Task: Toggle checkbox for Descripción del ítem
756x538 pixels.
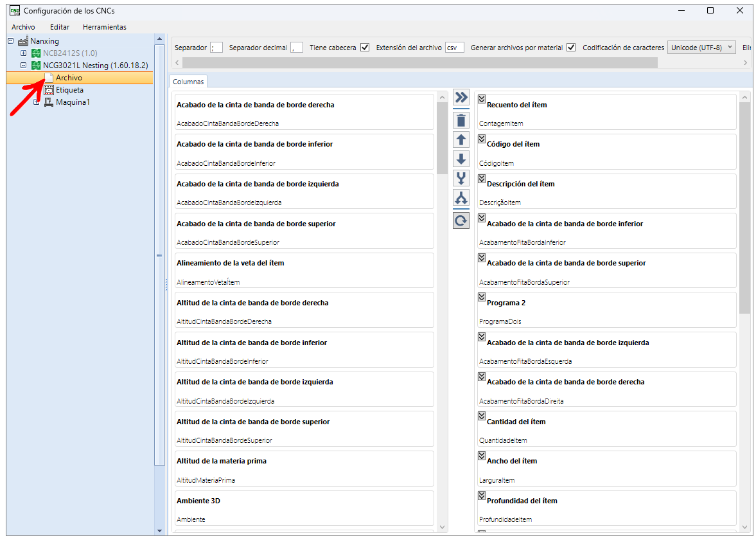Action: 482,179
